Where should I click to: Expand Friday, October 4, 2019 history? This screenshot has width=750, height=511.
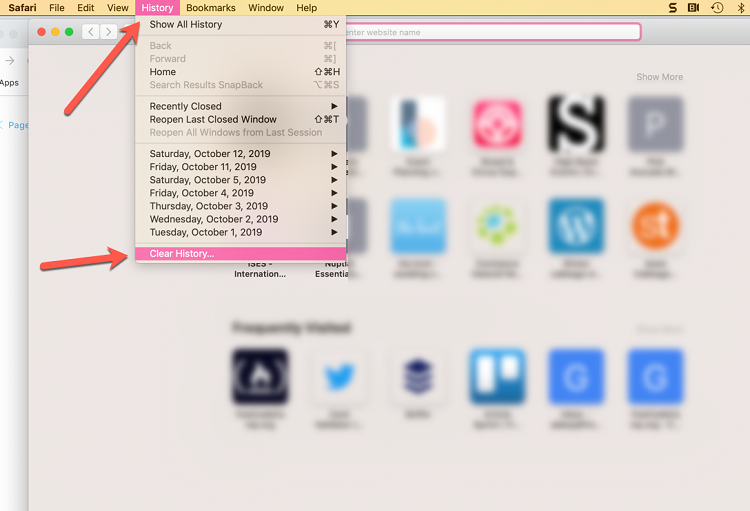point(240,193)
